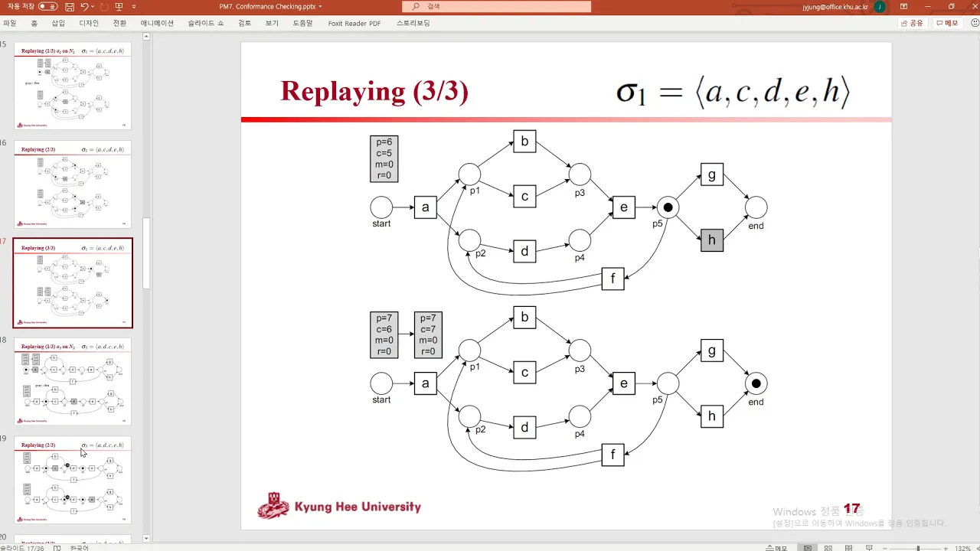The width and height of the screenshot is (980, 551).
Task: Open the 도움말 (Help) tab
Action: point(302,23)
